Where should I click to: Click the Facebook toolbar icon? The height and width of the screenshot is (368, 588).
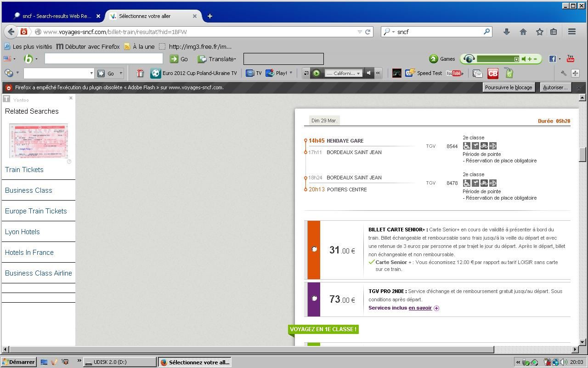[553, 59]
